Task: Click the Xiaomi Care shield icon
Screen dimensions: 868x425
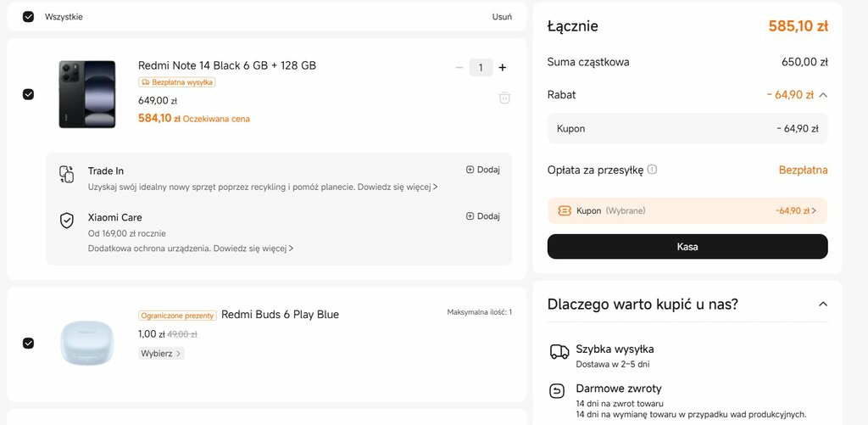Action: (x=66, y=221)
